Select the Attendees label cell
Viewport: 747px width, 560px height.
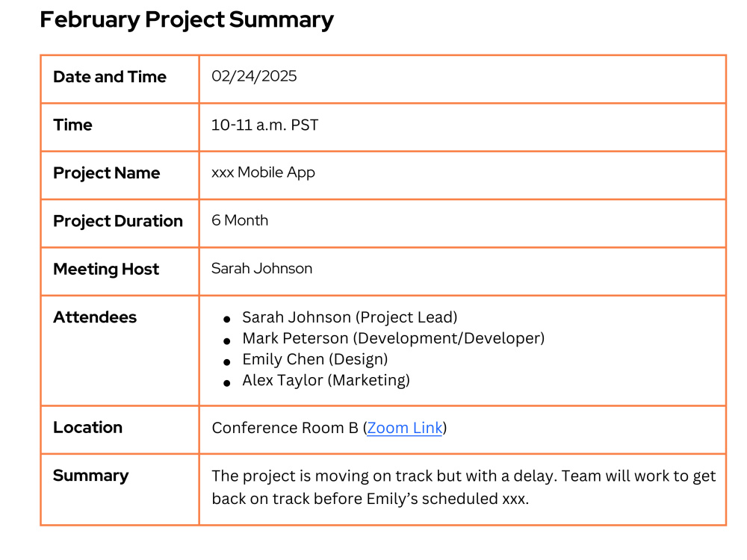[120, 350]
